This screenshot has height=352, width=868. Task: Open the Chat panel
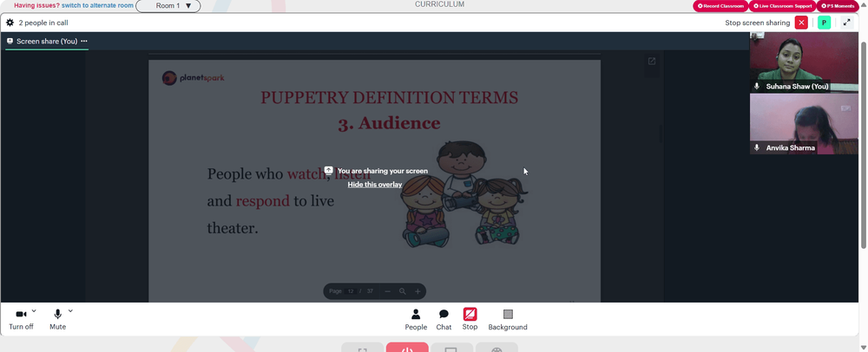(x=444, y=319)
